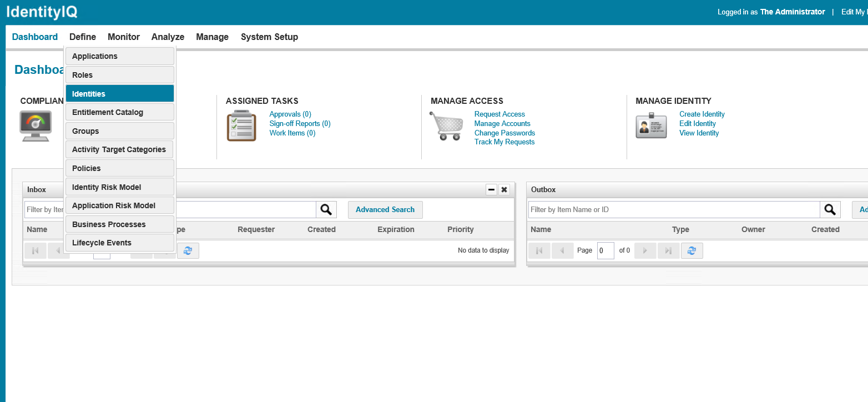This screenshot has width=868, height=402.
Task: Click the View Identity link
Action: [x=699, y=133]
